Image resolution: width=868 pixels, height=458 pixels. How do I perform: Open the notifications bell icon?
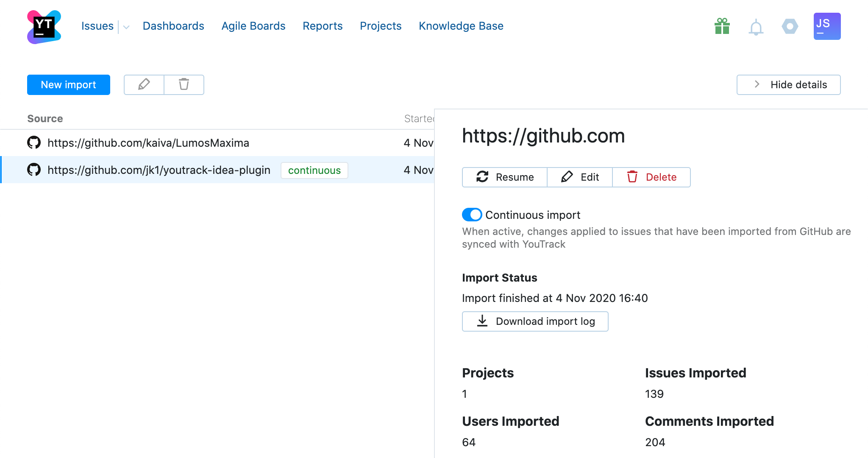click(756, 28)
